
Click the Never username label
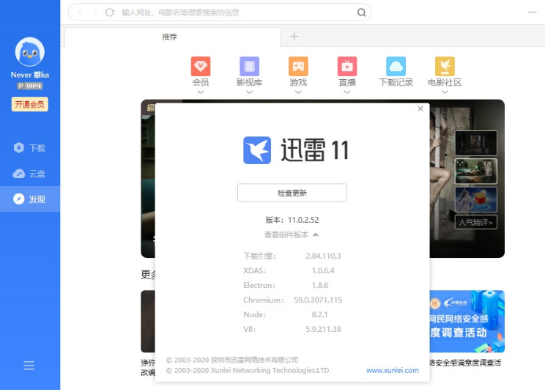click(30, 75)
